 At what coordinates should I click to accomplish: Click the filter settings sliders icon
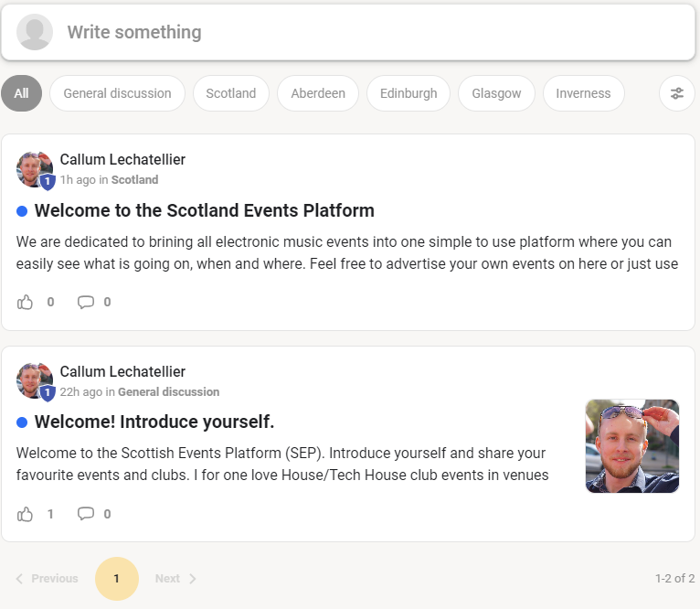(x=676, y=93)
